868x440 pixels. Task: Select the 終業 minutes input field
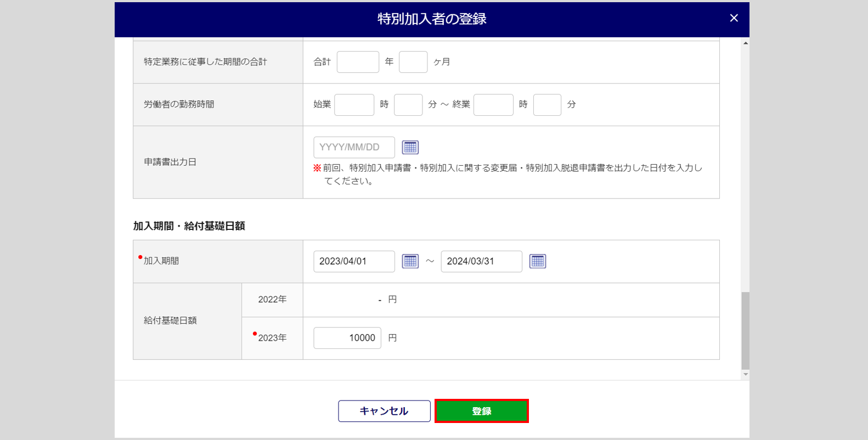pos(547,105)
